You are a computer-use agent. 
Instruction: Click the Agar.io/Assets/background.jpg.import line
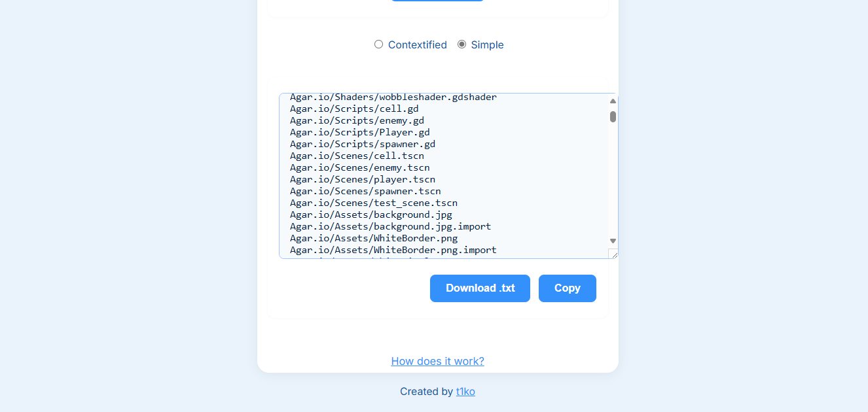click(x=390, y=226)
